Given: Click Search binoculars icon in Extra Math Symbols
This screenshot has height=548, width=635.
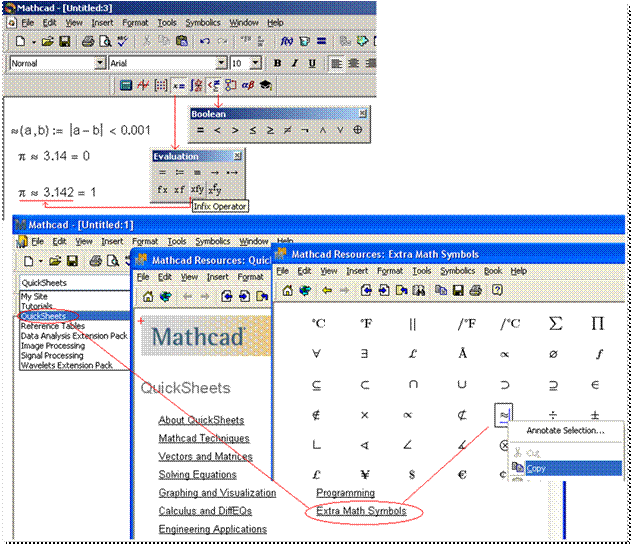Looking at the screenshot, I should (419, 290).
